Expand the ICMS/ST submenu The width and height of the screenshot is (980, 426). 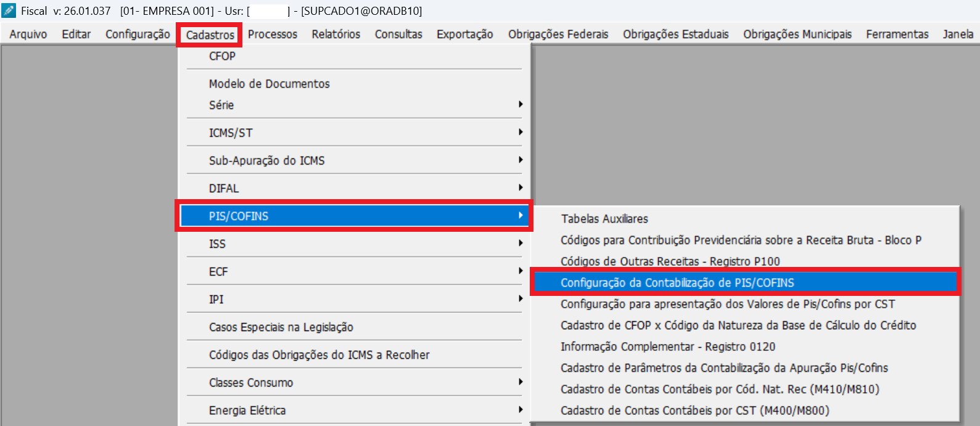click(x=354, y=133)
